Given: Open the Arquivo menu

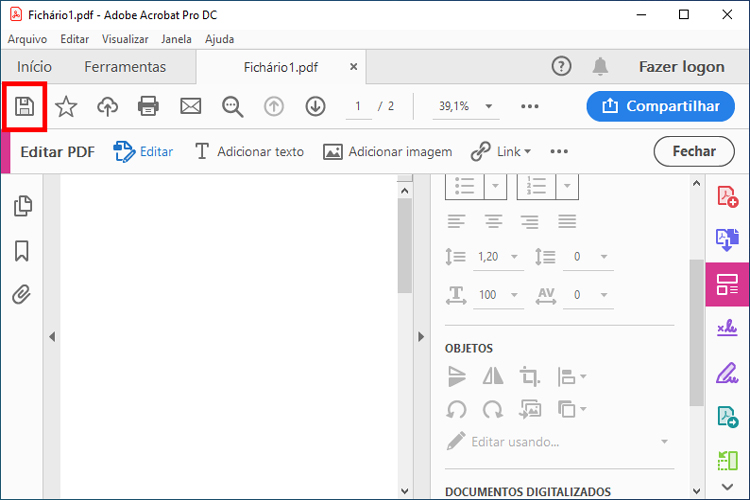Looking at the screenshot, I should [27, 39].
